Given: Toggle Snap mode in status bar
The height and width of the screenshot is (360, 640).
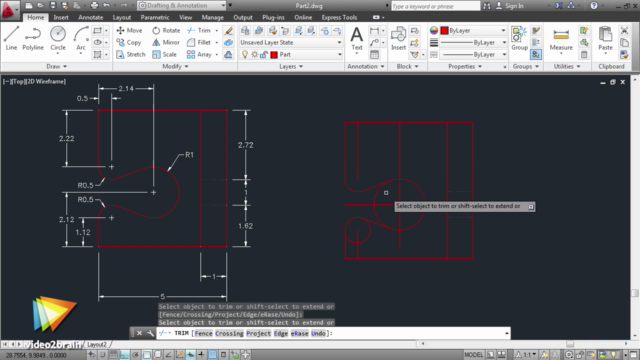Looking at the screenshot, I should (x=102, y=355).
